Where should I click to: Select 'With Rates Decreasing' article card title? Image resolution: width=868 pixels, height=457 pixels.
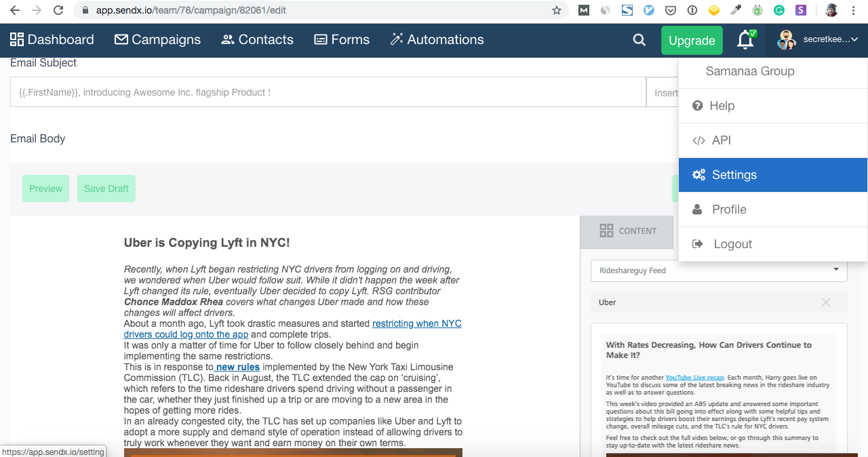point(709,350)
